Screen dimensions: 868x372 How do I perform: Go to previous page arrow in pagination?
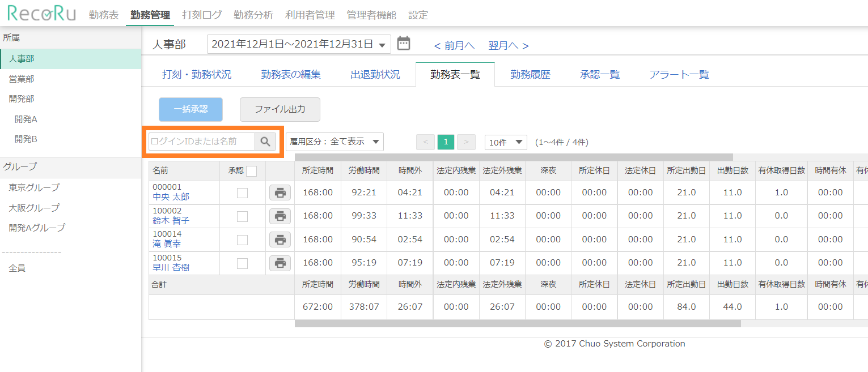coord(425,142)
